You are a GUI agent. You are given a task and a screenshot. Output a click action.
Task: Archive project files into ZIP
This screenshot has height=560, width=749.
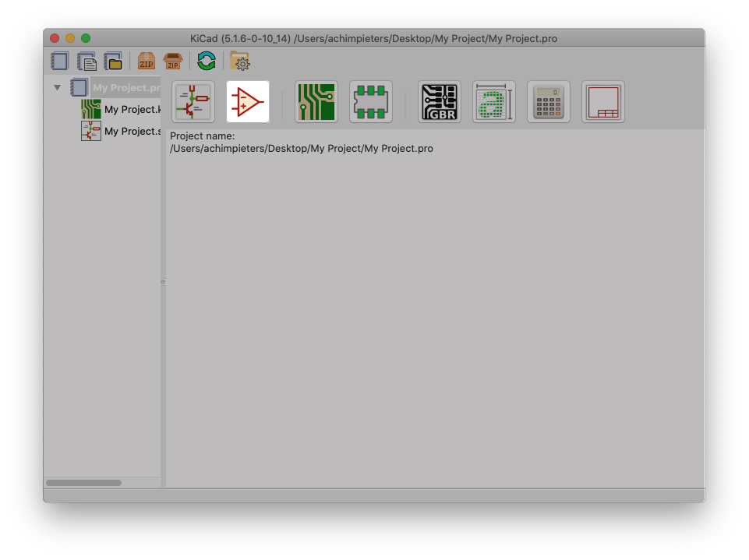click(147, 62)
